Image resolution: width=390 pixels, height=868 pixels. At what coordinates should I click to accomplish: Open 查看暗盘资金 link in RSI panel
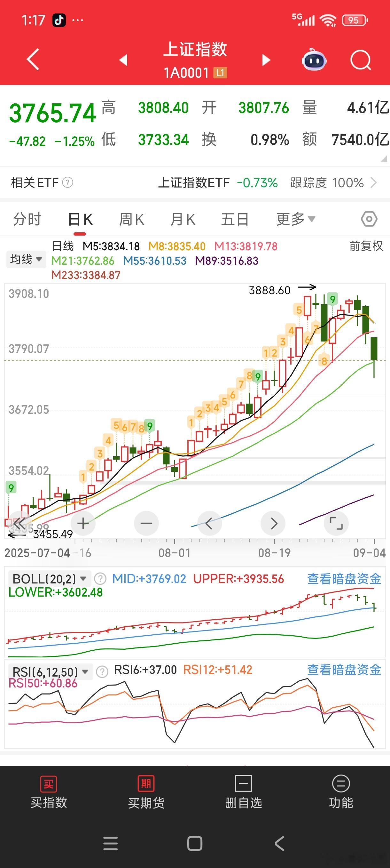[344, 670]
